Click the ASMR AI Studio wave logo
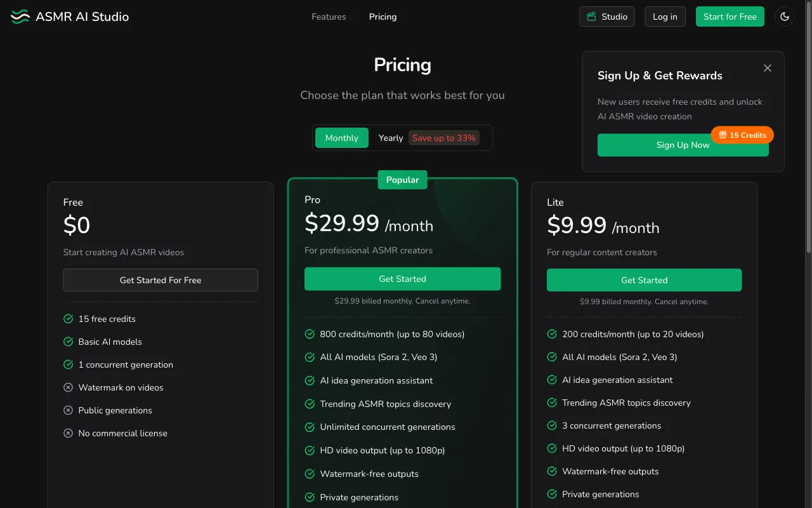The image size is (812, 508). pyautogui.click(x=20, y=17)
